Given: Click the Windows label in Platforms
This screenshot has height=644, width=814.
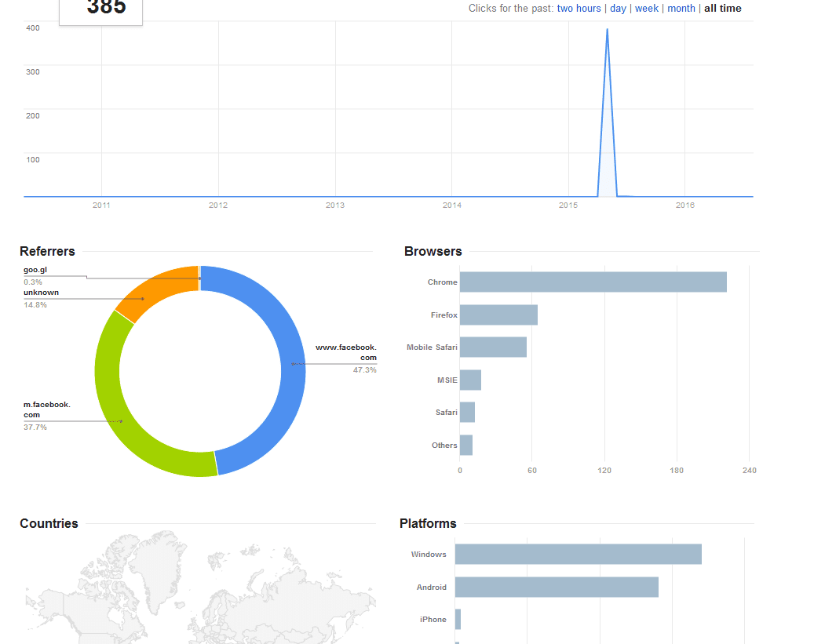Looking at the screenshot, I should point(429,555).
